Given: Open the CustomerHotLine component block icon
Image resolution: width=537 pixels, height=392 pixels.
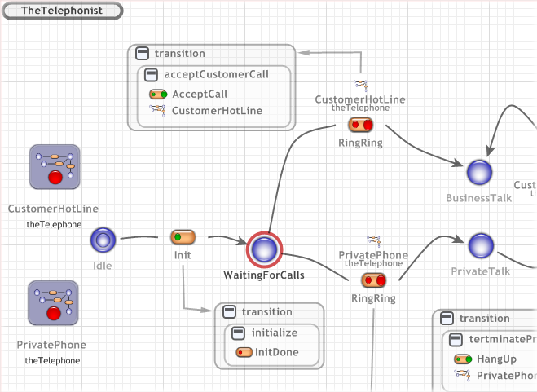Looking at the screenshot, I should (55, 169).
